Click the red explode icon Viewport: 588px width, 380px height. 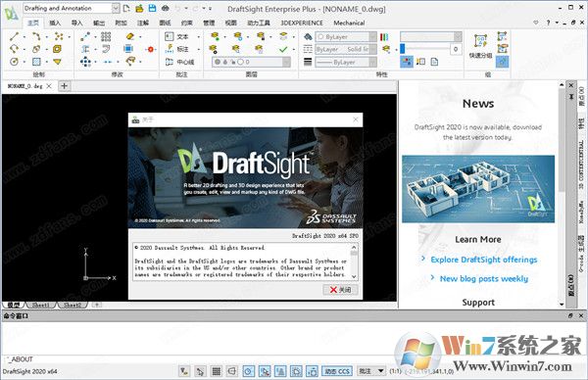[x=151, y=49]
